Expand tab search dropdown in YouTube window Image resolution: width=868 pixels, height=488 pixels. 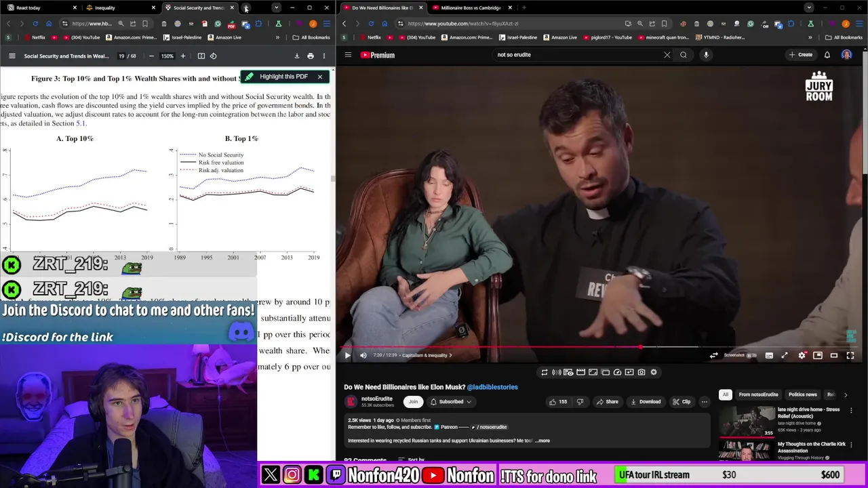point(809,7)
